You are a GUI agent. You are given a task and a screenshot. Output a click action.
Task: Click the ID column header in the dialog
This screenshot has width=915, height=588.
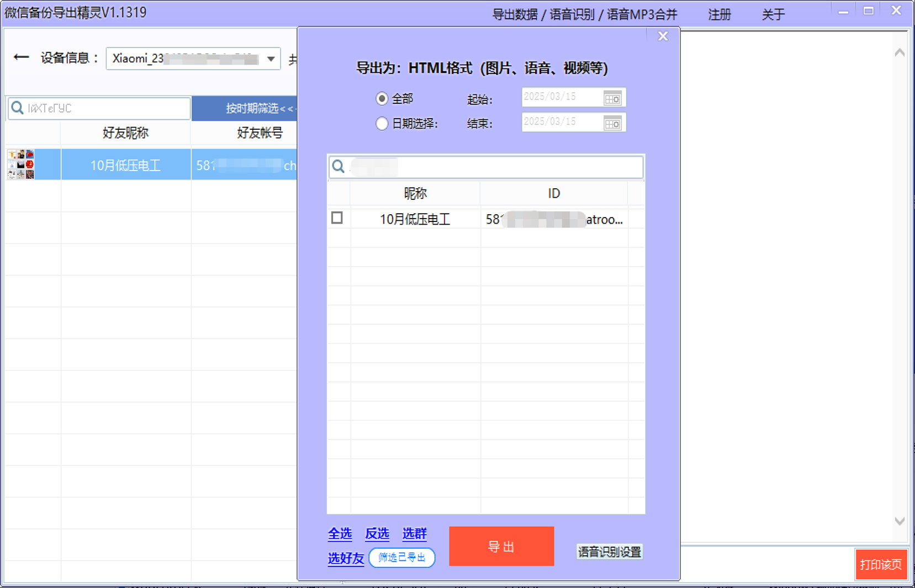pos(554,193)
